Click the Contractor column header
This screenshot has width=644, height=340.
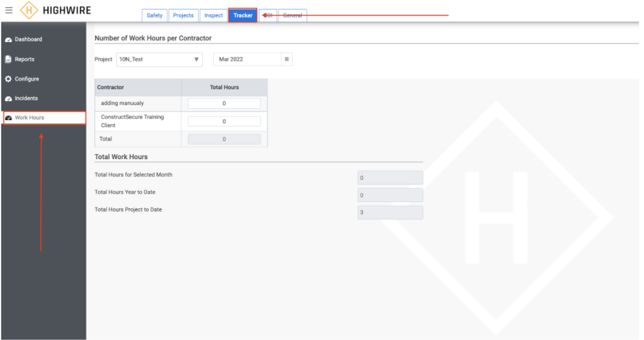tap(138, 88)
